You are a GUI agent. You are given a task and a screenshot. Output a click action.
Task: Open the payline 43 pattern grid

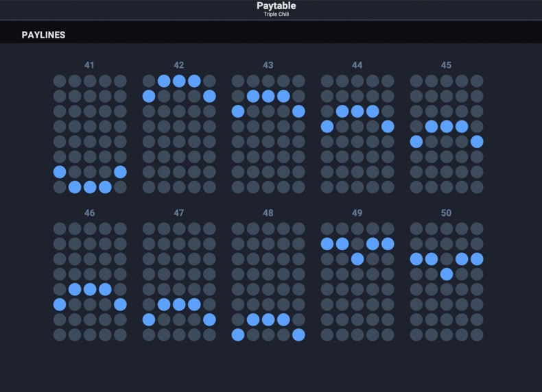(268, 134)
